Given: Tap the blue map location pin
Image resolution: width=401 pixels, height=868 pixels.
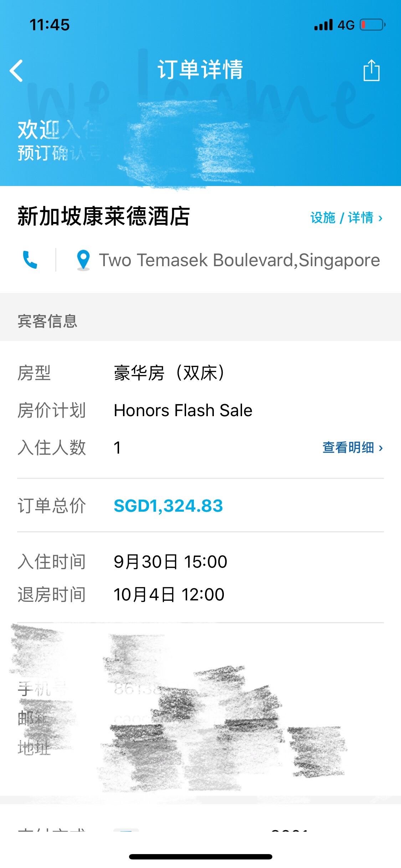Looking at the screenshot, I should pyautogui.click(x=83, y=260).
